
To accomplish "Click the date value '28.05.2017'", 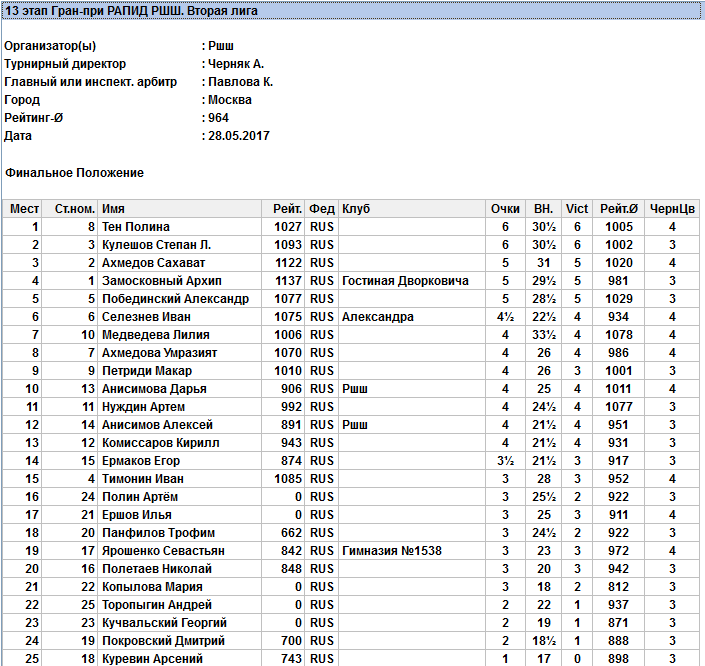I will point(239,136).
